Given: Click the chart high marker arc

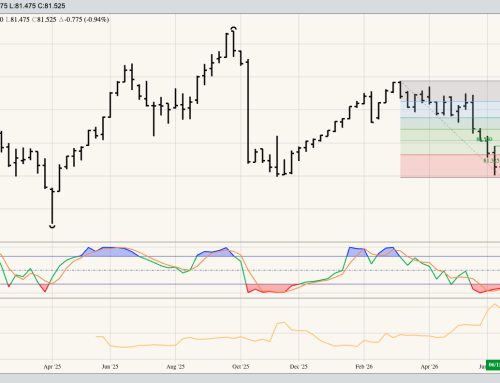Looking at the screenshot, I should pos(234,28).
